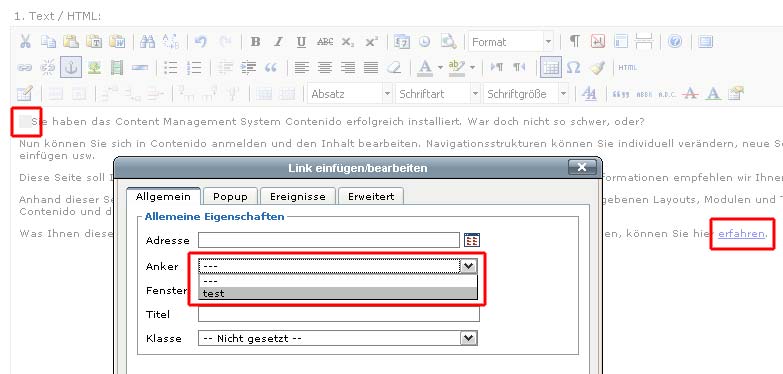The image size is (783, 374).
Task: Toggle underline formatting
Action: tap(301, 42)
